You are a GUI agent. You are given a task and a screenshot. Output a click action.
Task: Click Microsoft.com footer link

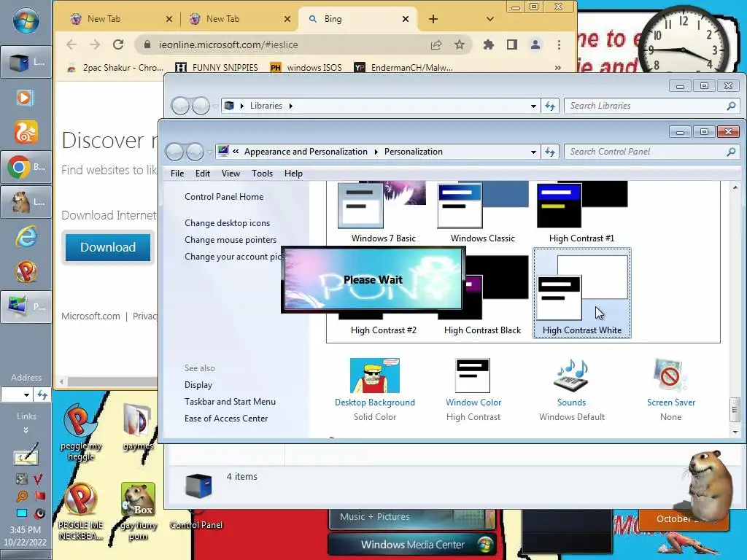click(90, 316)
